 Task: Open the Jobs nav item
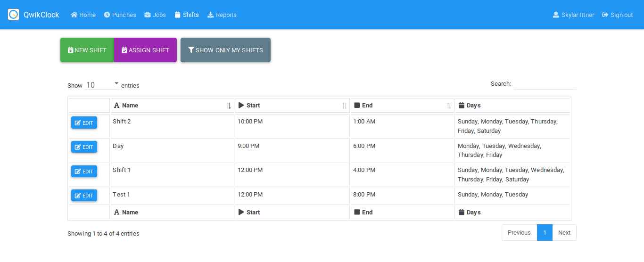pyautogui.click(x=155, y=15)
